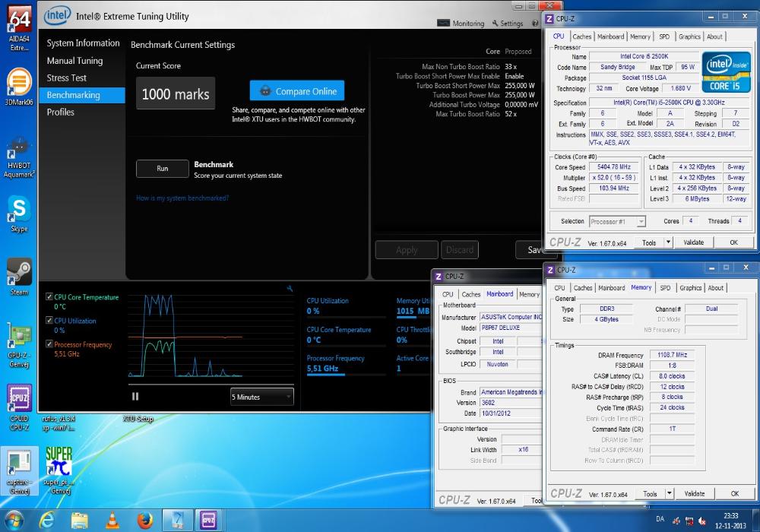Image resolution: width=760 pixels, height=532 pixels.
Task: Open Graphics tab in CPU-Z CPU window
Action: tap(689, 36)
